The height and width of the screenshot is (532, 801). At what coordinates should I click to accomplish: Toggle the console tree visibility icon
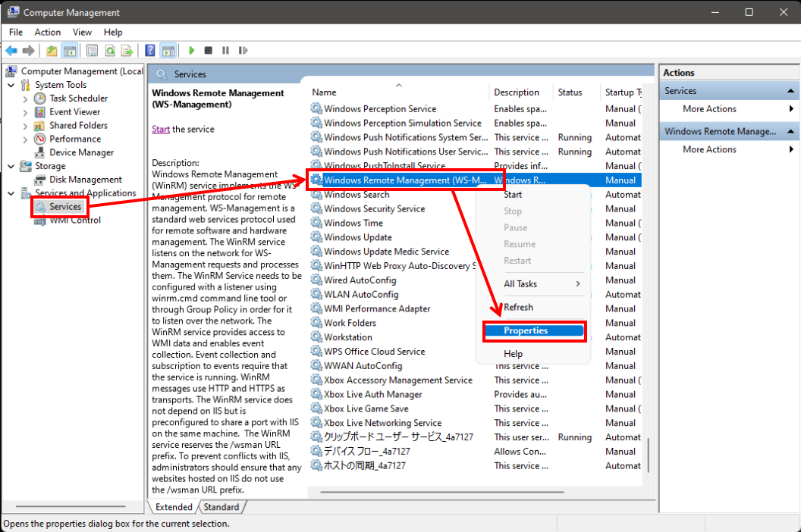pyautogui.click(x=68, y=50)
